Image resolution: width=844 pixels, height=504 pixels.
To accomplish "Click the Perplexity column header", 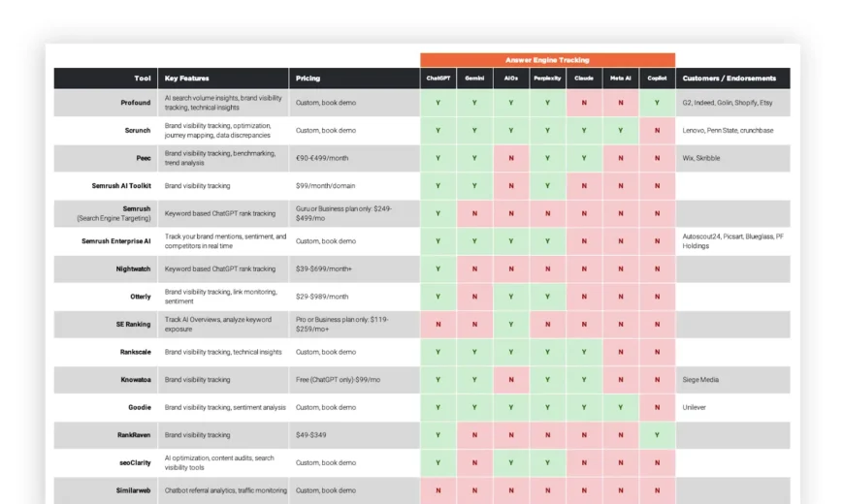I will pos(547,78).
